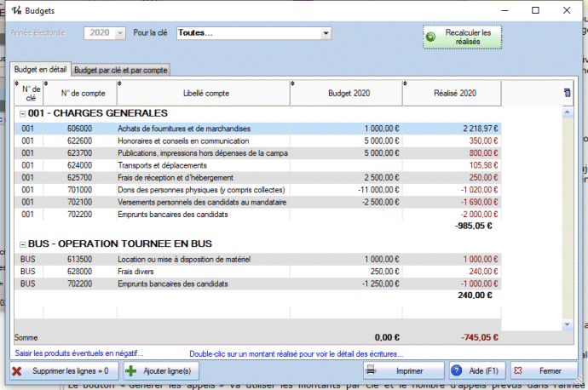The image size is (588, 390).
Task: Click the blue help icon on Aide (F1)
Action: point(457,371)
